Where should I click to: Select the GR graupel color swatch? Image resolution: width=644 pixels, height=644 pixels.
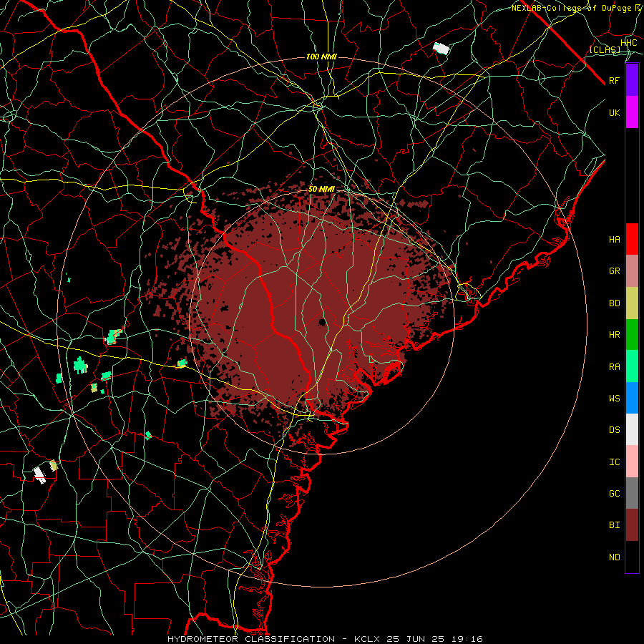(x=632, y=270)
